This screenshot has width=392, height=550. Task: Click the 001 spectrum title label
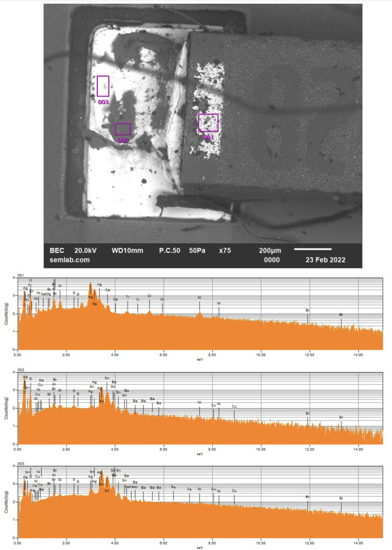(21, 275)
